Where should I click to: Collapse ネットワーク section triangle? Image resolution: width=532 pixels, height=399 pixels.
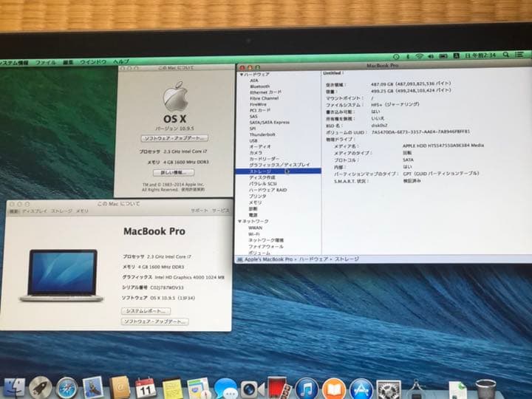(x=239, y=221)
